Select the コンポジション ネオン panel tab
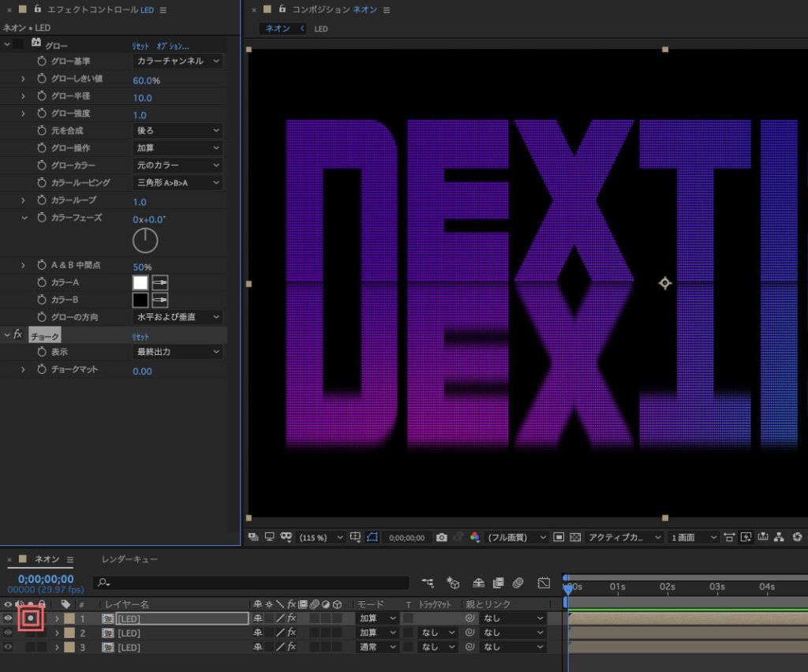This screenshot has width=808, height=672. pyautogui.click(x=335, y=9)
